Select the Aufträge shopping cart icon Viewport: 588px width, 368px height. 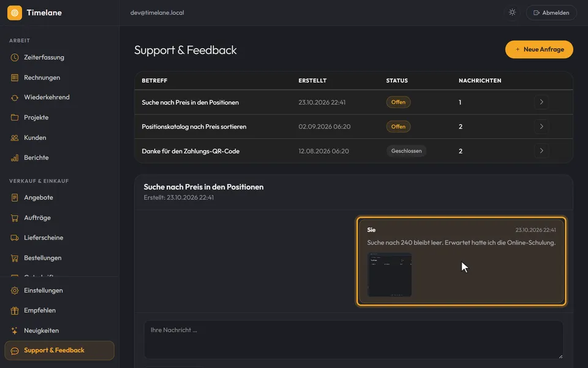click(x=15, y=218)
